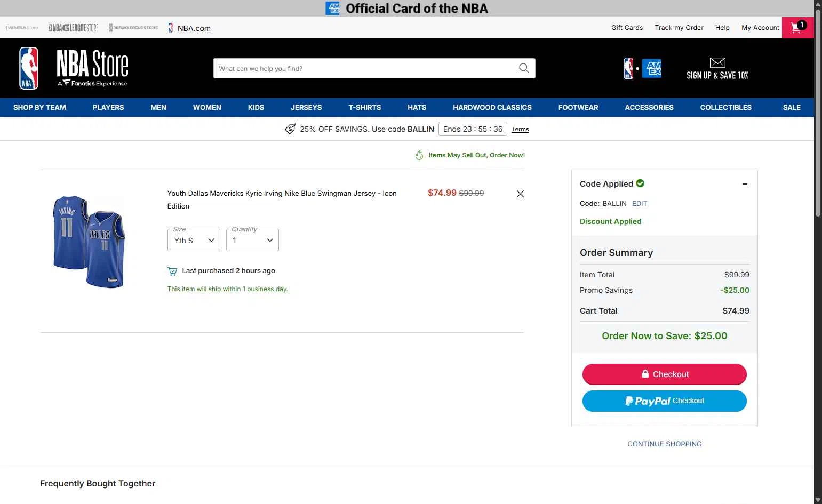Open the Shop By Team menu
The width and height of the screenshot is (822, 504).
(x=39, y=107)
